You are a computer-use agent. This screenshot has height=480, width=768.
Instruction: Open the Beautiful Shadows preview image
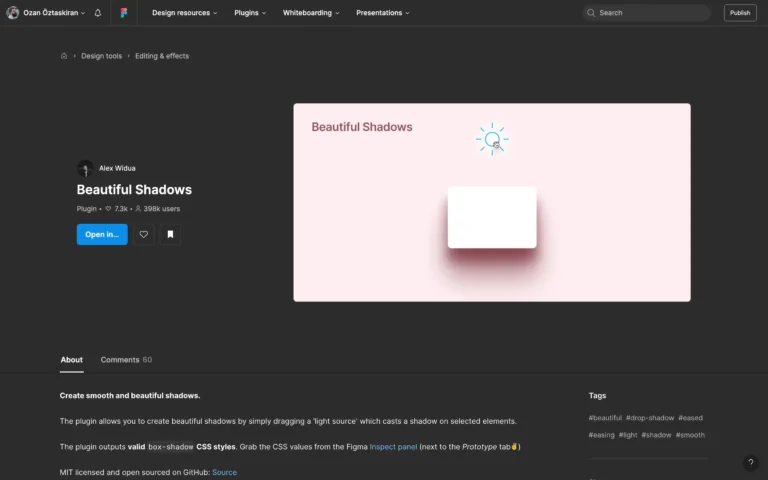coord(492,202)
